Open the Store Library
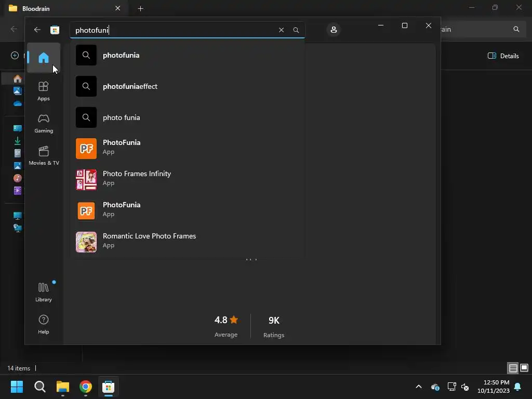Viewport: 532px width, 399px height. [44, 292]
